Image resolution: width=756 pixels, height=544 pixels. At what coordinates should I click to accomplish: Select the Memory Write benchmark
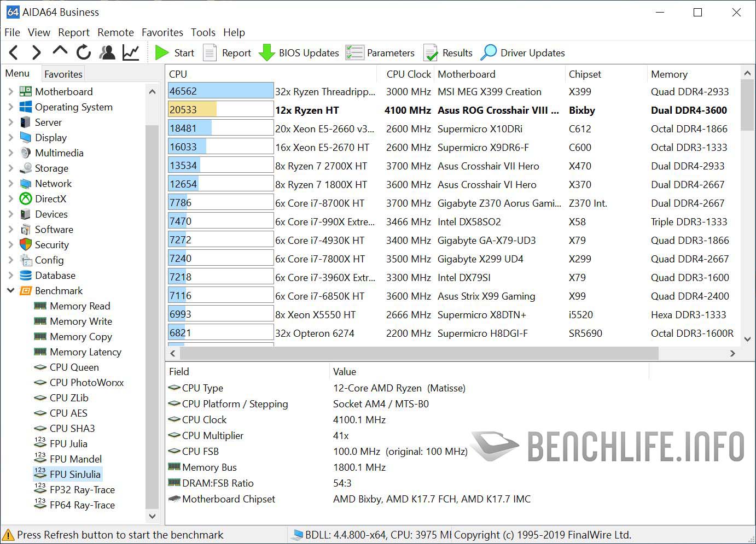point(80,321)
